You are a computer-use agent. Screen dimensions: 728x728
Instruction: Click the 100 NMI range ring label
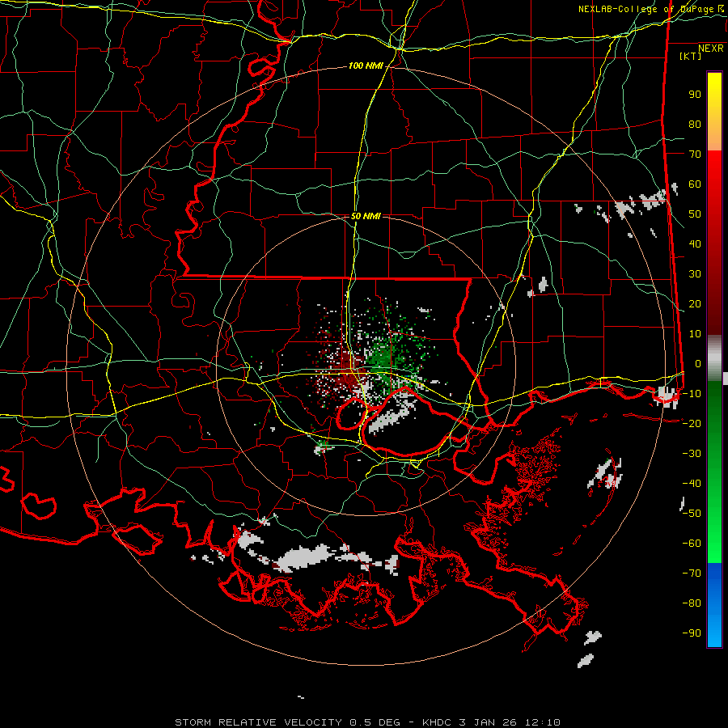[x=366, y=66]
